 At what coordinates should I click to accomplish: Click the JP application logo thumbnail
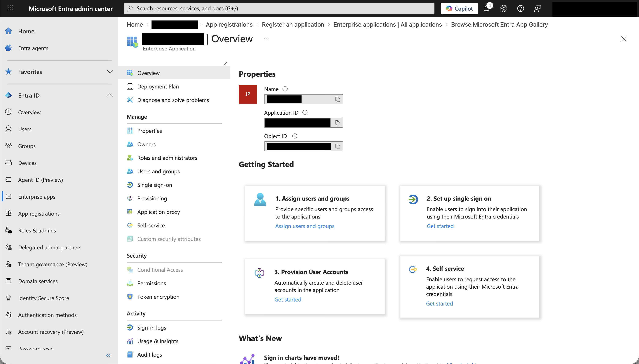248,94
